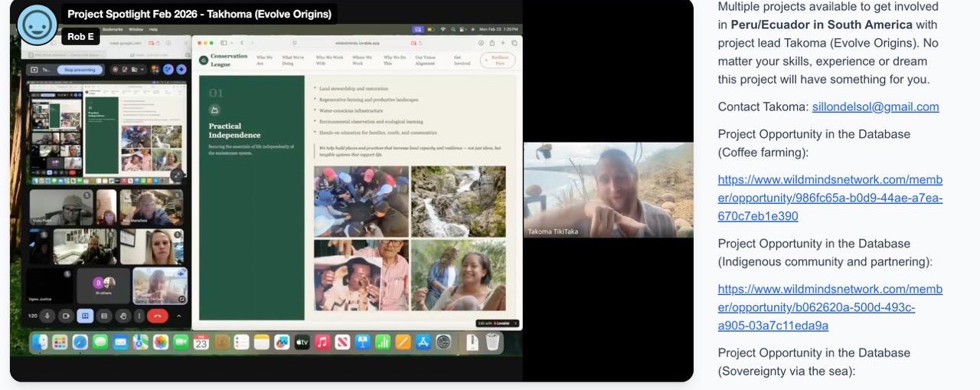This screenshot has height=390, width=980.
Task: Open Calendar showing date 23
Action: tap(201, 342)
